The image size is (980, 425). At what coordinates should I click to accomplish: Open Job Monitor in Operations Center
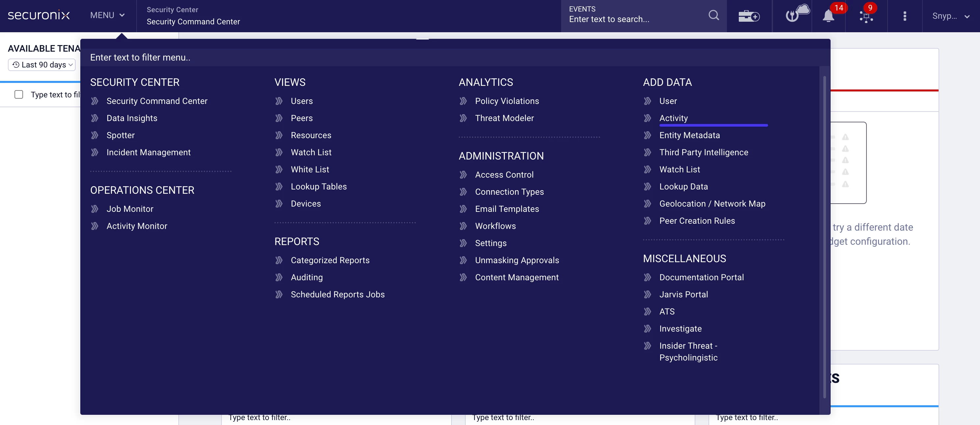point(130,209)
